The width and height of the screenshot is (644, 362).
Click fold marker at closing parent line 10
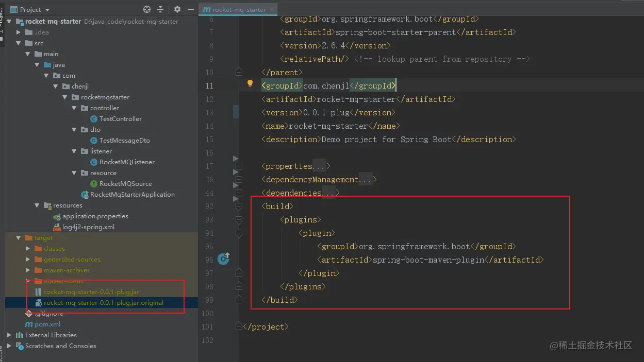tap(239, 72)
